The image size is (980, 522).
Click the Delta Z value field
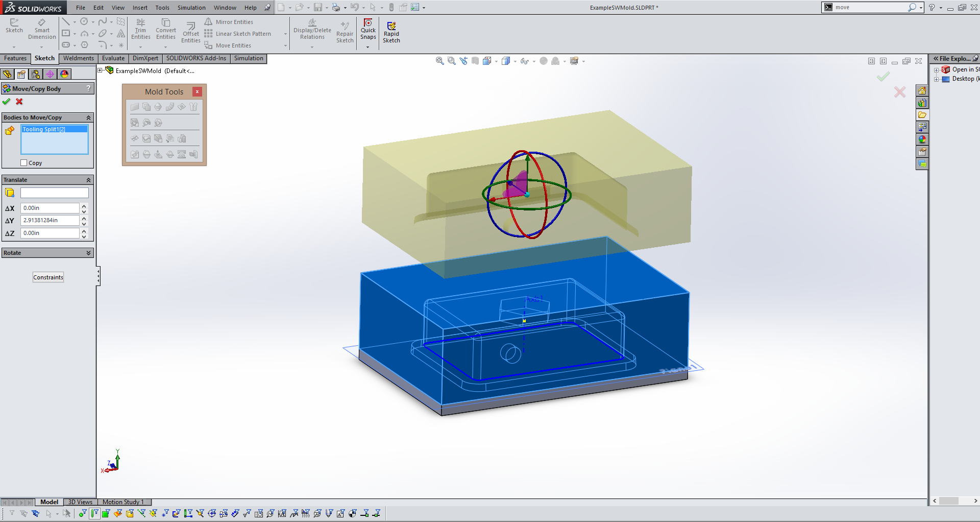pos(50,233)
